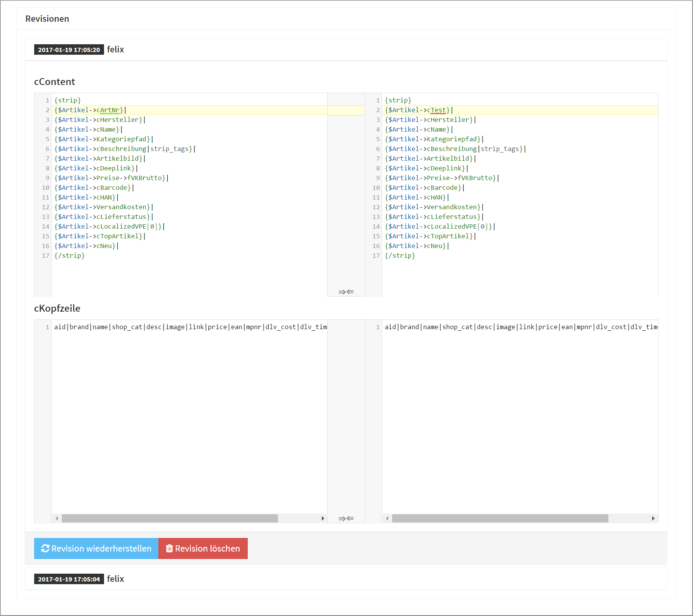Image resolution: width=693 pixels, height=616 pixels.
Task: Click the aid|brand header line in right pane
Action: pyautogui.click(x=520, y=327)
